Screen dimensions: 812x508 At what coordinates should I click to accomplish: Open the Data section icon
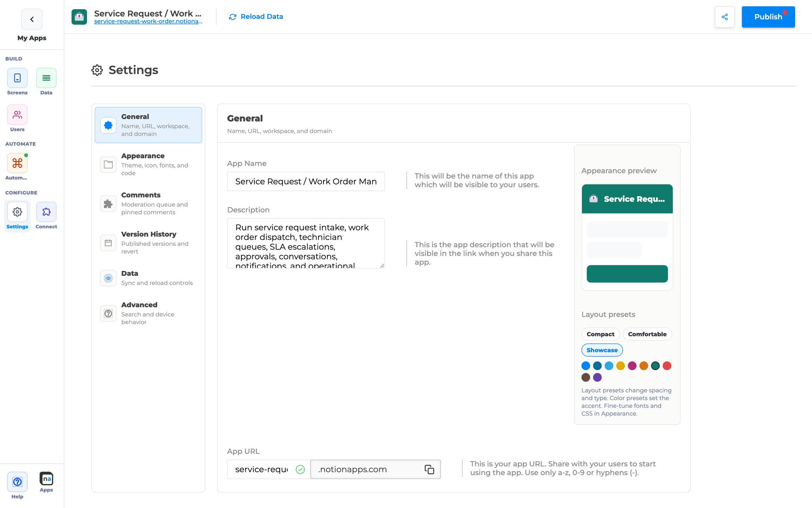click(46, 78)
